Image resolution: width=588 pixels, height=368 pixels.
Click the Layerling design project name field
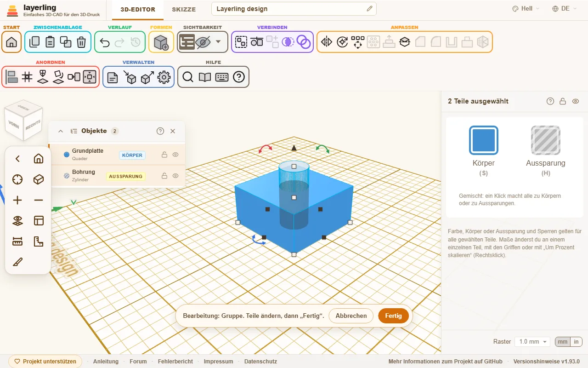(x=294, y=9)
